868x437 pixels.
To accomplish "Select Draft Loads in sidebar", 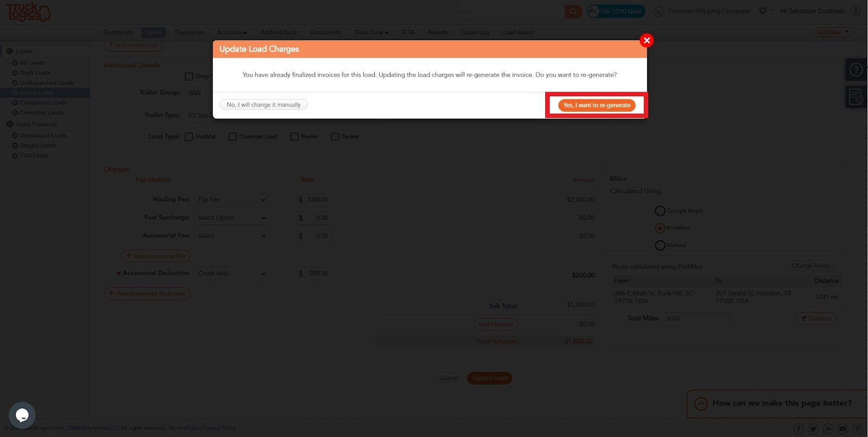I will coord(35,73).
